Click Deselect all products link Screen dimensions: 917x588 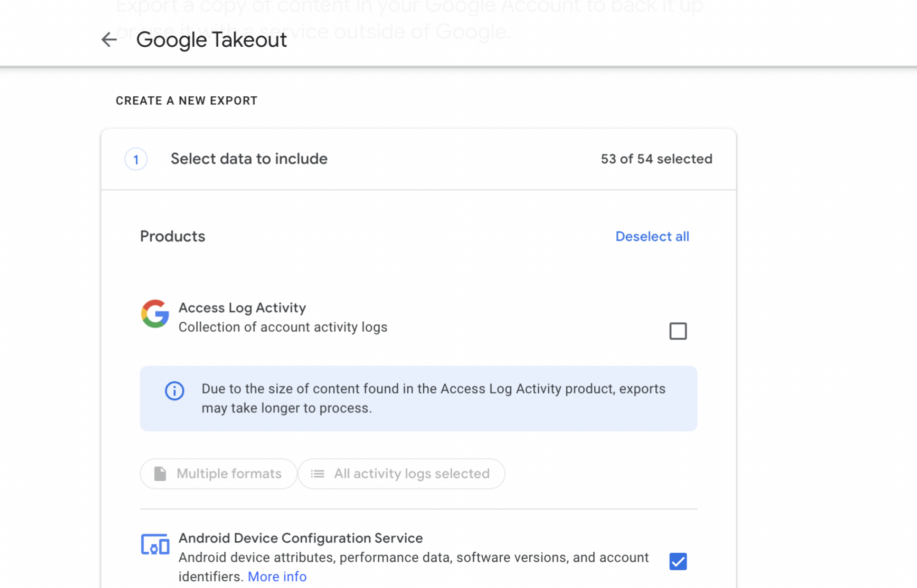[652, 236]
